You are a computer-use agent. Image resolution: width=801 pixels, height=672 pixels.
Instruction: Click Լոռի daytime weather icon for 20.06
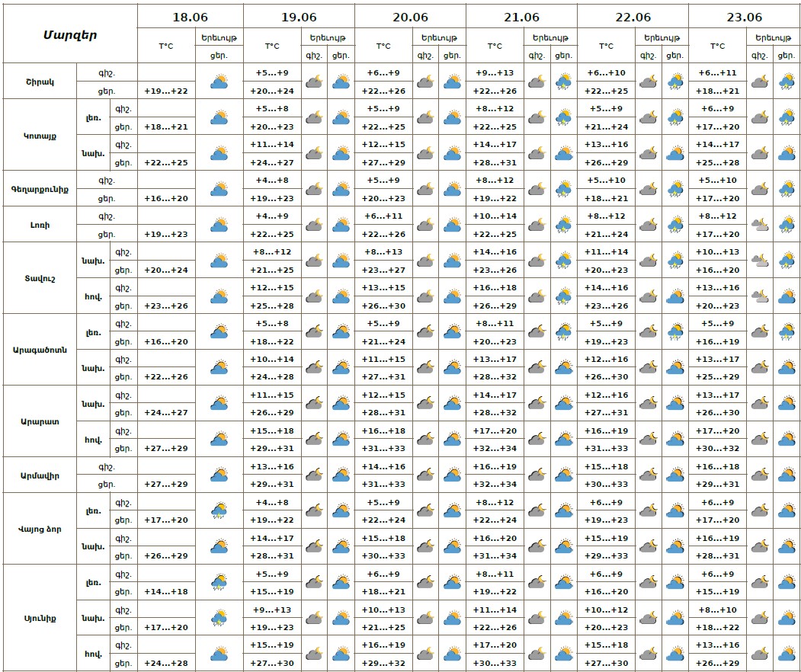coord(453,225)
